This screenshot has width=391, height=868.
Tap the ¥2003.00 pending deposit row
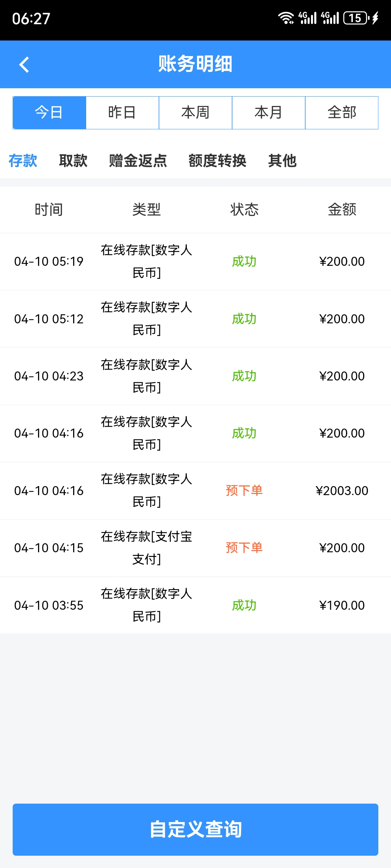click(x=195, y=491)
